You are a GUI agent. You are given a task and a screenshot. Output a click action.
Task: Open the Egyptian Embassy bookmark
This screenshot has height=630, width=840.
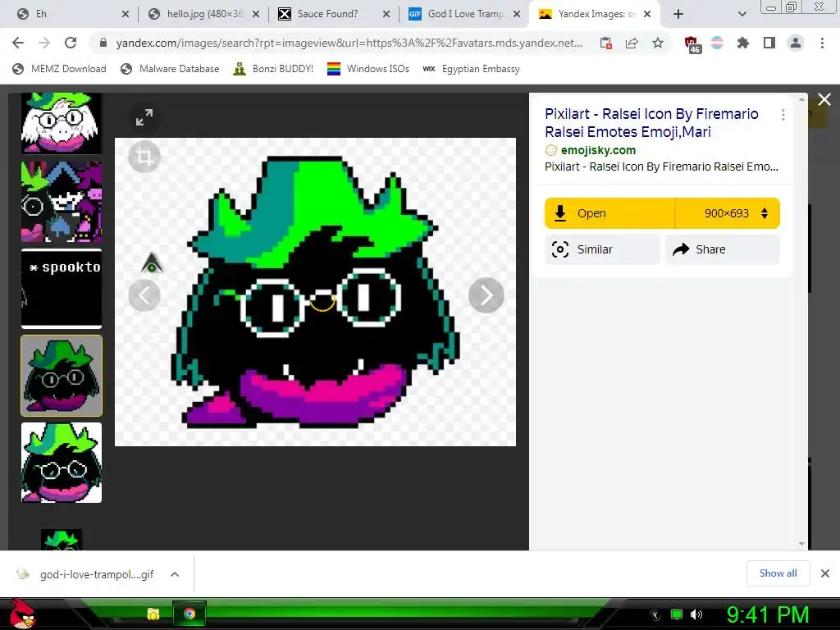[471, 69]
